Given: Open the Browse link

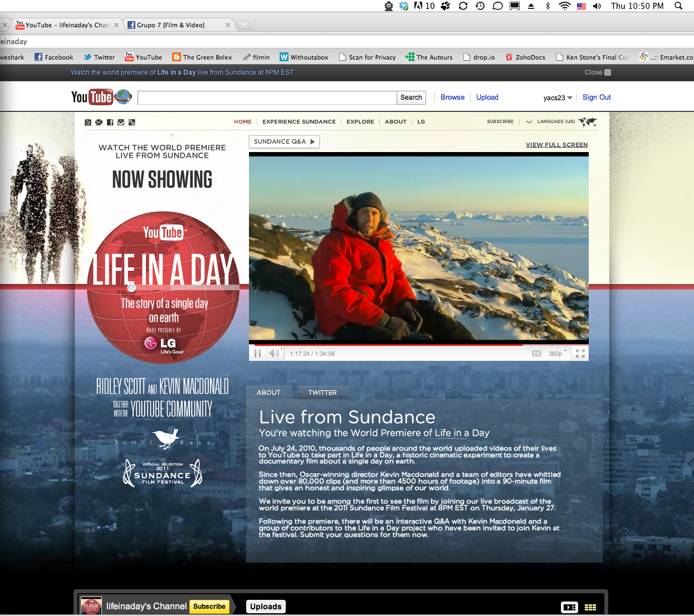Looking at the screenshot, I should [x=452, y=97].
